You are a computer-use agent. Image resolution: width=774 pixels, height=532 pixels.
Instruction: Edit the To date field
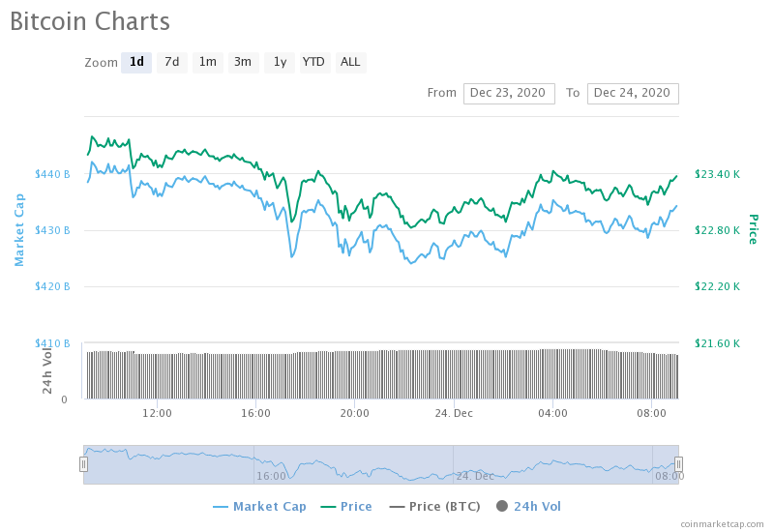tap(633, 93)
